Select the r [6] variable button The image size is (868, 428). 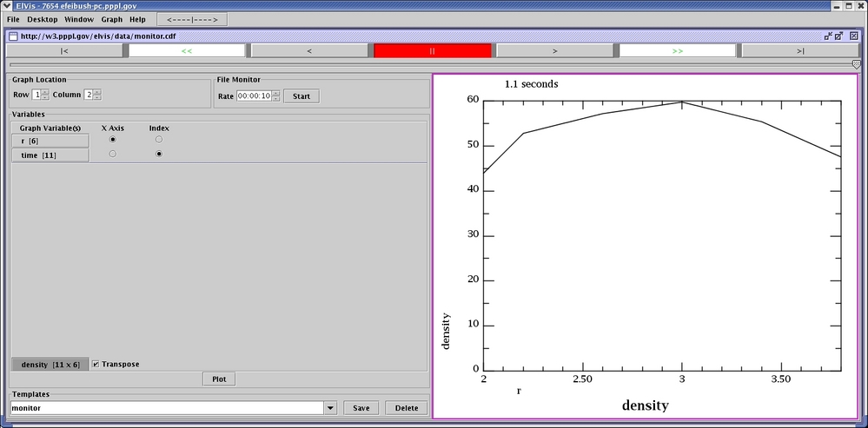(x=50, y=141)
